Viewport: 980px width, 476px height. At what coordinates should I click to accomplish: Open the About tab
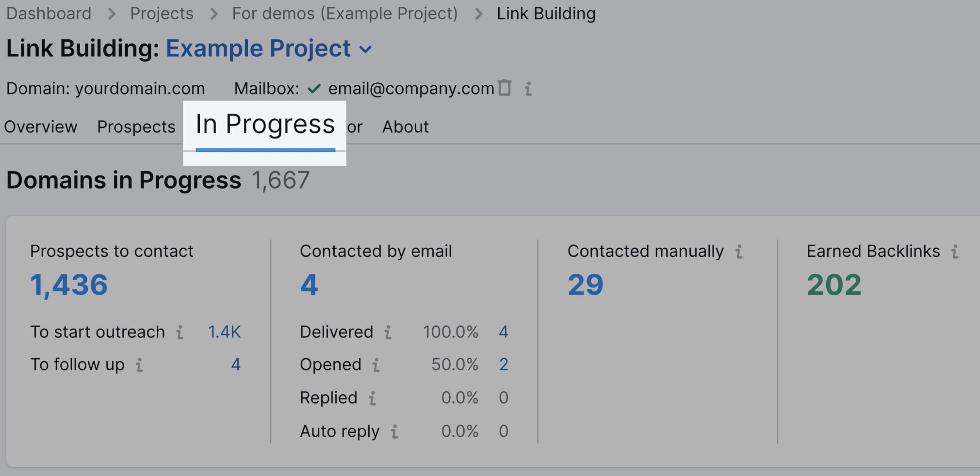[406, 127]
